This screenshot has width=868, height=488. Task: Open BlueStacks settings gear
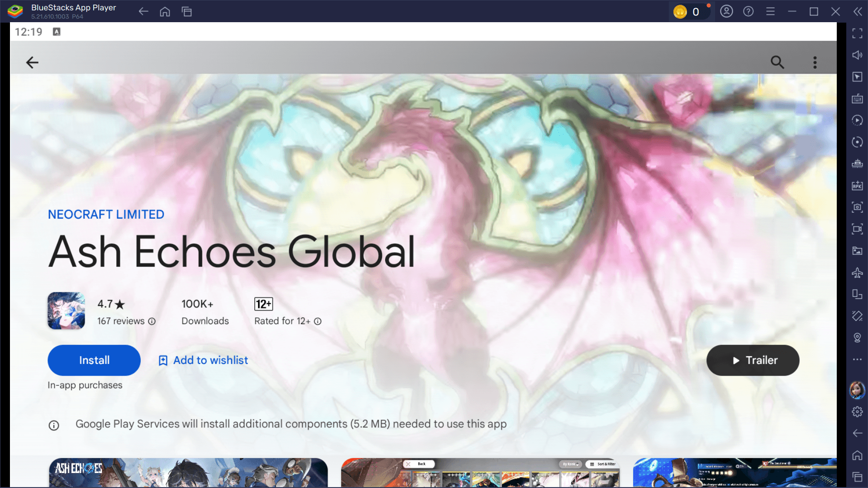(x=857, y=412)
